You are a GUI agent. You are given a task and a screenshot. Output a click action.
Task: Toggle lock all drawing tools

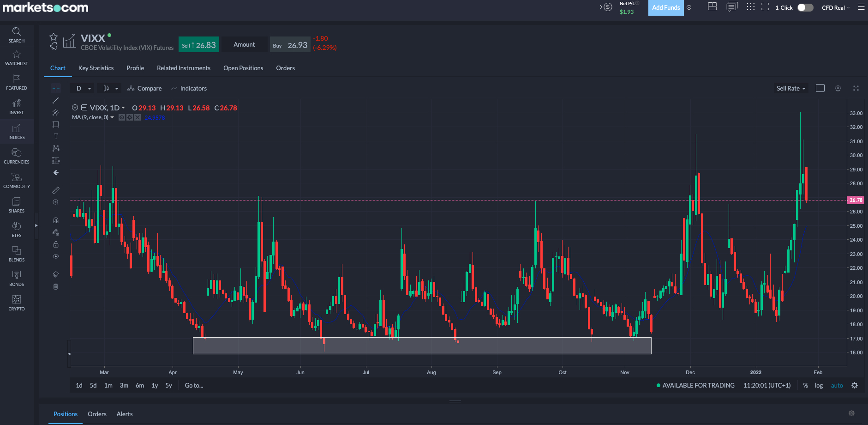pyautogui.click(x=56, y=244)
